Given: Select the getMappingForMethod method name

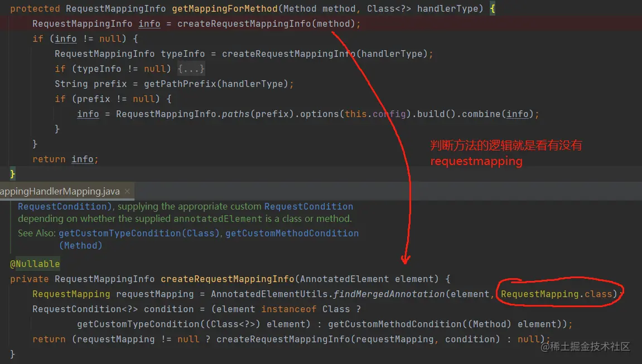Looking at the screenshot, I should point(224,8).
